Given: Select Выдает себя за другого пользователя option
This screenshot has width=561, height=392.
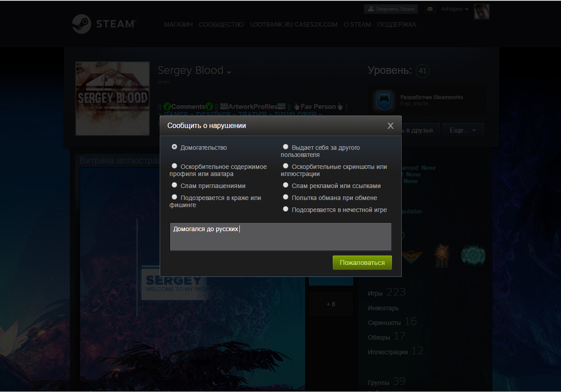Looking at the screenshot, I should click(x=286, y=146).
